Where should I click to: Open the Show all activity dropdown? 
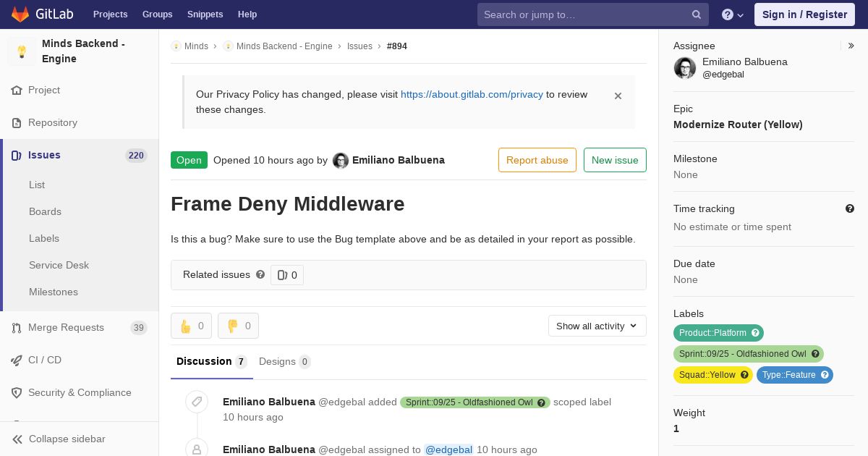click(x=597, y=326)
